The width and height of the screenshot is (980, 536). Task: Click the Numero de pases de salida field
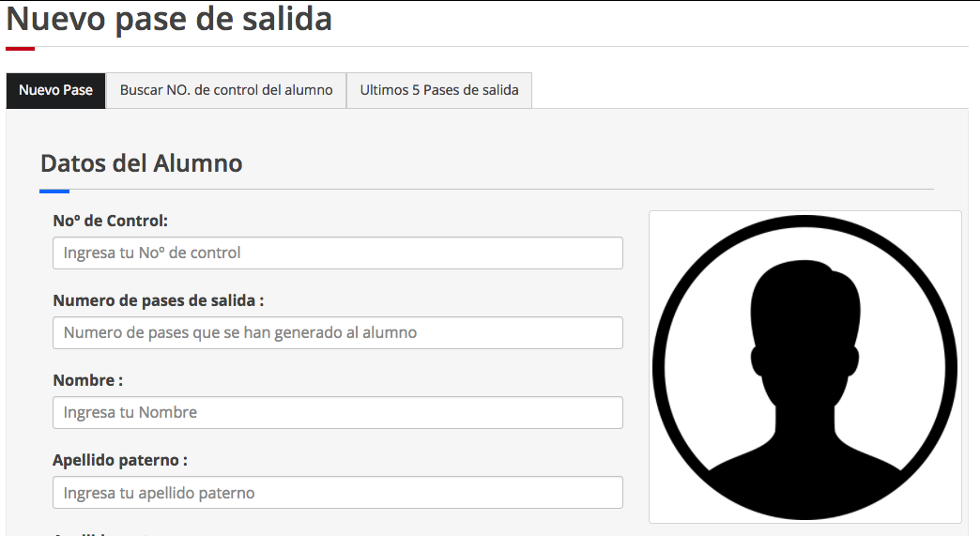pyautogui.click(x=338, y=332)
